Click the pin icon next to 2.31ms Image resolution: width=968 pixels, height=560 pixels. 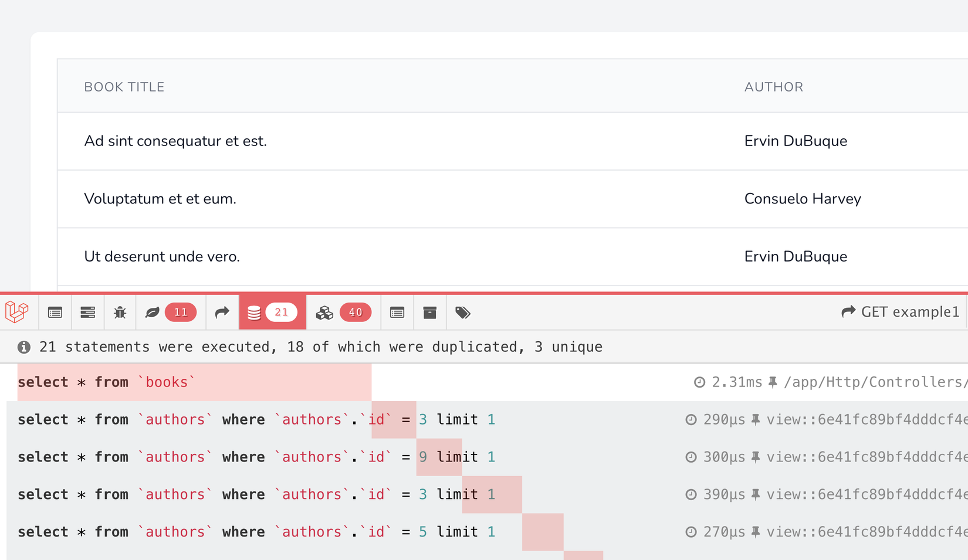tap(773, 382)
